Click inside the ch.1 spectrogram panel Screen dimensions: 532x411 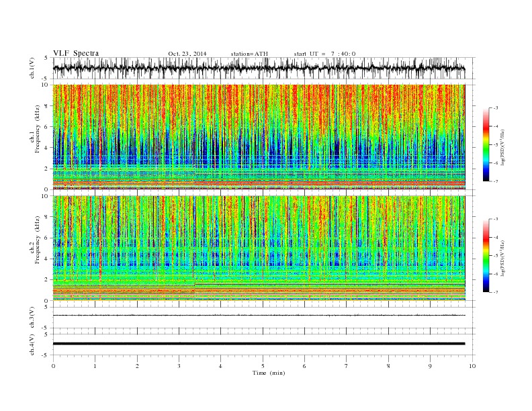point(259,137)
